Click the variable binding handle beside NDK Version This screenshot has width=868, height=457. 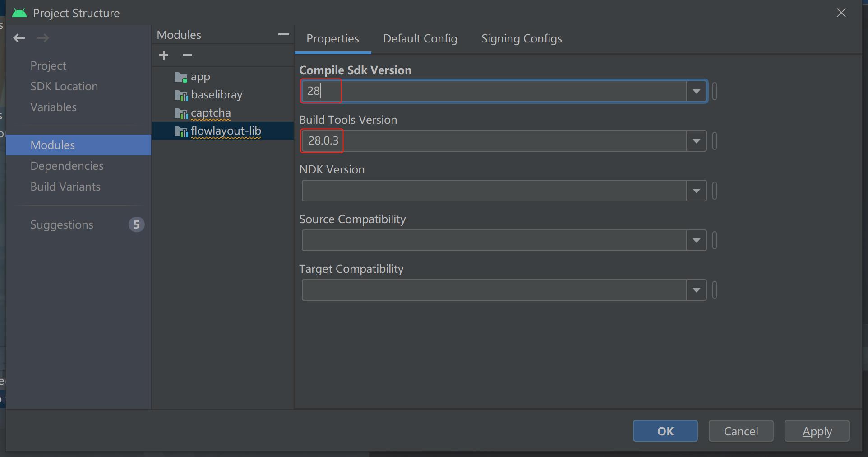(x=715, y=191)
